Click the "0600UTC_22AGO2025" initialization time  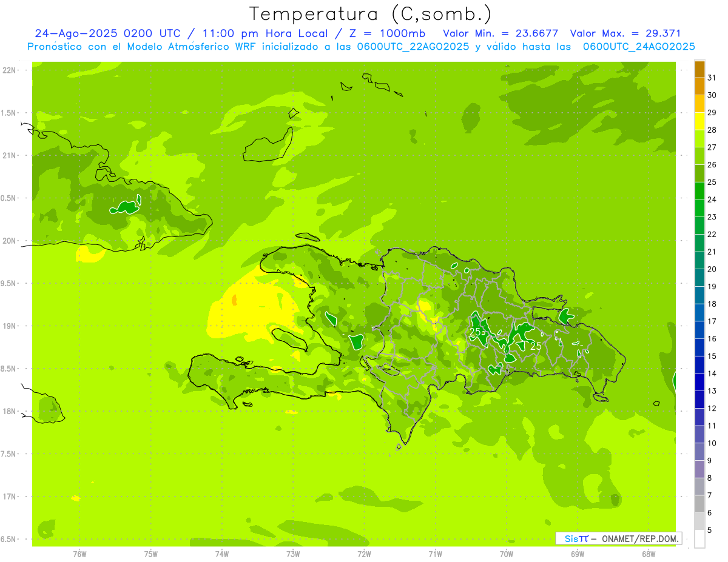(413, 47)
